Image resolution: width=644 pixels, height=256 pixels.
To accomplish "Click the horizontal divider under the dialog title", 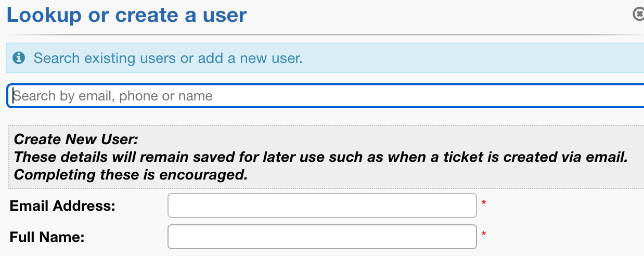I will pyautogui.click(x=323, y=35).
